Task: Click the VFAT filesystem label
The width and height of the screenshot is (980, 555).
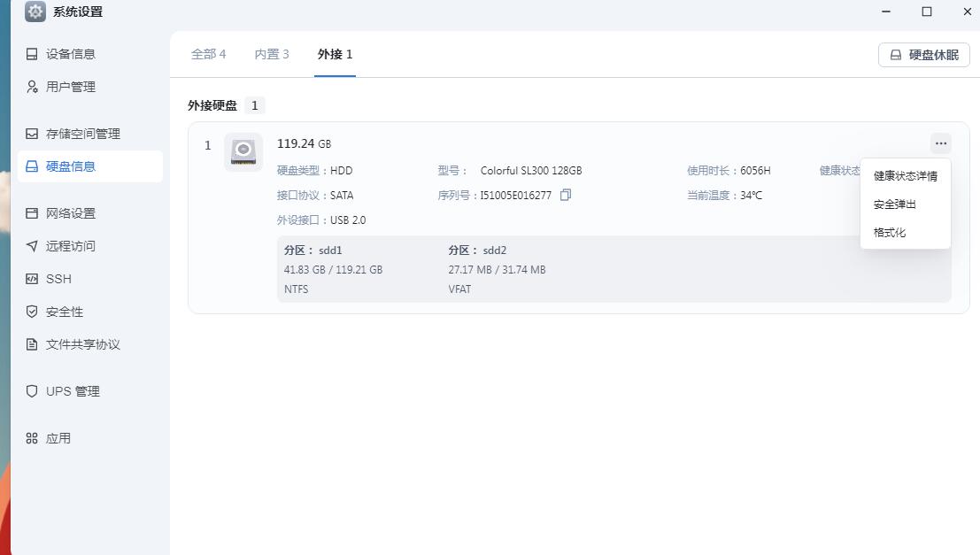Action: tap(459, 289)
